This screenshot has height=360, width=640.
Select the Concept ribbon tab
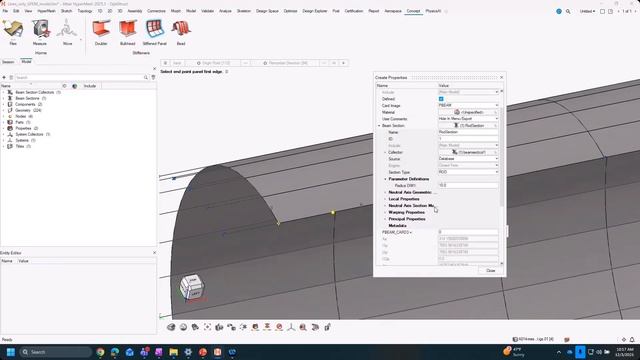[x=413, y=11]
